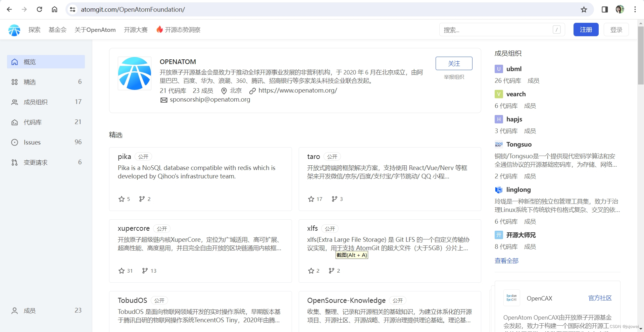Click the vearch organization avatar icon

[499, 94]
